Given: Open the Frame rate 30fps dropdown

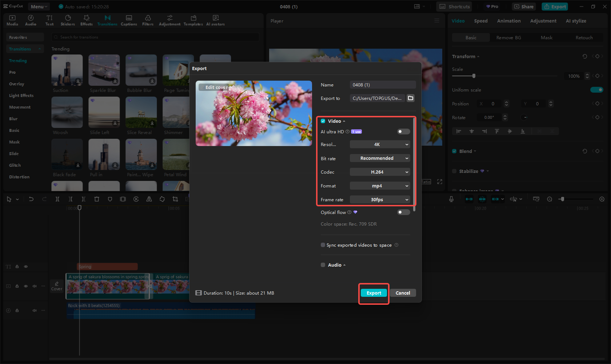Looking at the screenshot, I should tap(380, 200).
